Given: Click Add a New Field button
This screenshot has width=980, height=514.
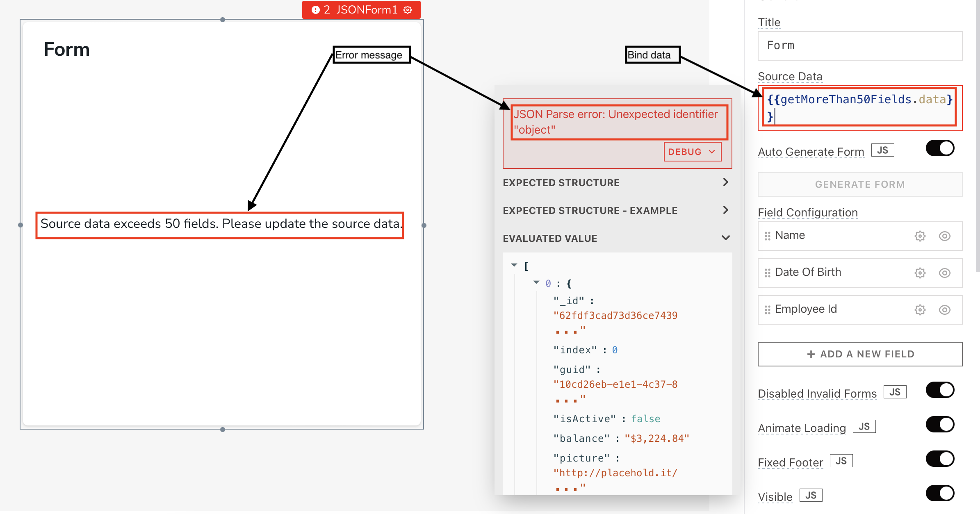Looking at the screenshot, I should 860,354.
